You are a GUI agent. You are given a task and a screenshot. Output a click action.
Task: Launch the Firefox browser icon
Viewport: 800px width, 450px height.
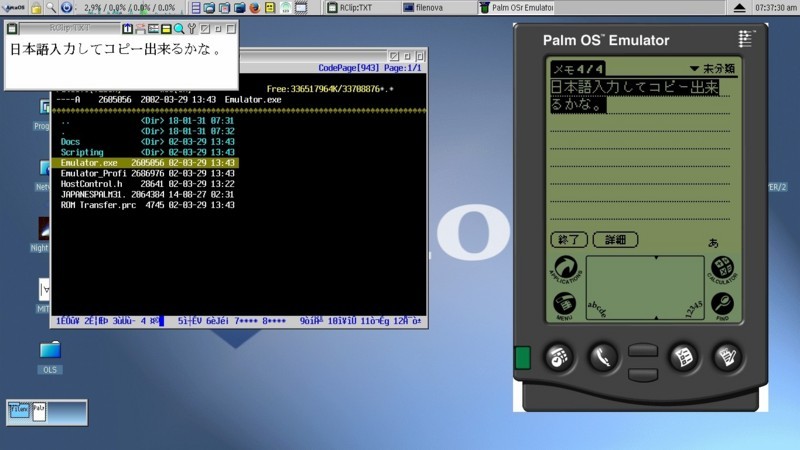click(x=255, y=8)
